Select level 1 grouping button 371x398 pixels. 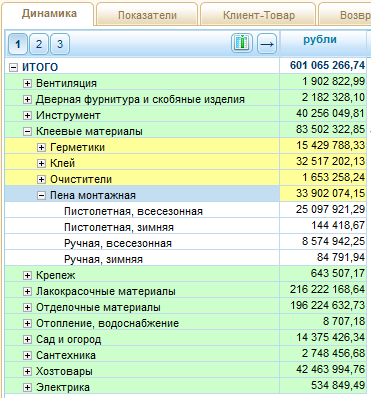[18, 44]
